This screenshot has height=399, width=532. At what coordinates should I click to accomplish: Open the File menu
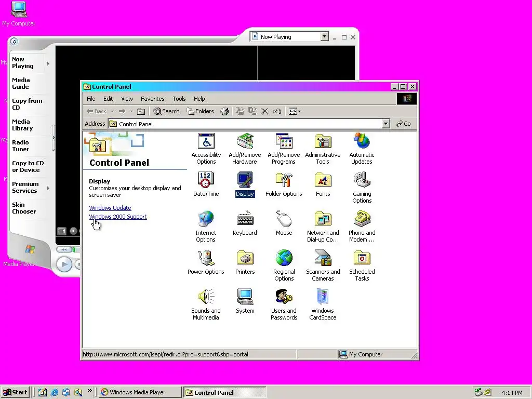point(91,99)
